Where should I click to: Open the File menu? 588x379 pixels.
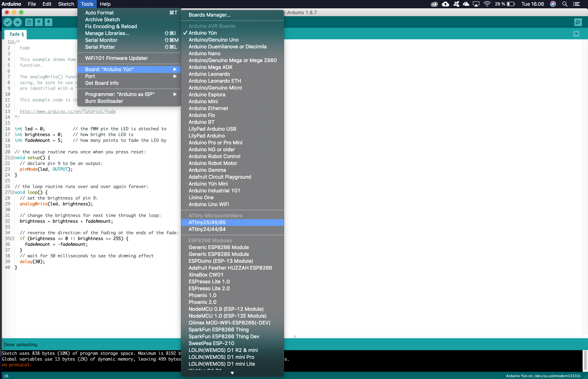(32, 4)
